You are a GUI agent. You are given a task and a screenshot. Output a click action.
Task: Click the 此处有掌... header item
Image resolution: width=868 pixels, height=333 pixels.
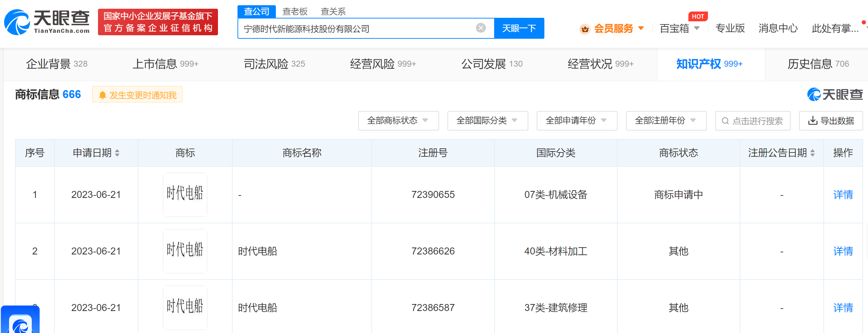coord(835,28)
